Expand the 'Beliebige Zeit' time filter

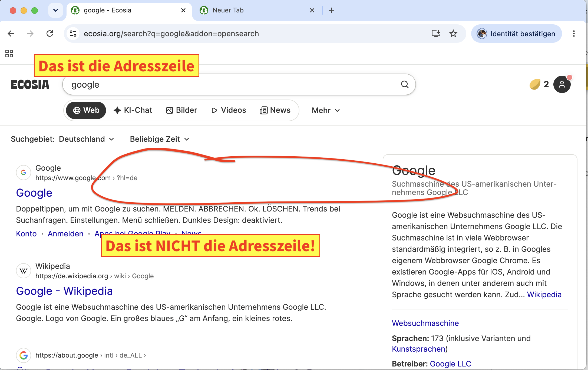tap(160, 139)
